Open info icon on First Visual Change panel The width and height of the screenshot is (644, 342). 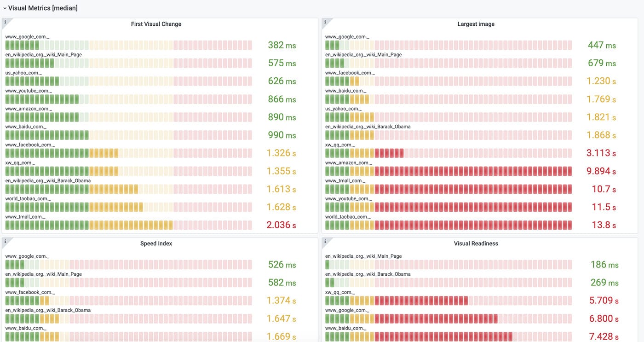[x=5, y=22]
